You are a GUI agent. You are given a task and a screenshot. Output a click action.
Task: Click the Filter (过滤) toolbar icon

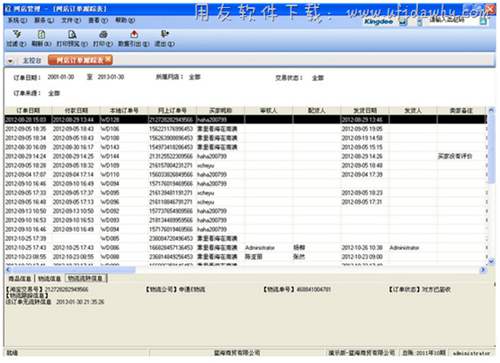(17, 34)
